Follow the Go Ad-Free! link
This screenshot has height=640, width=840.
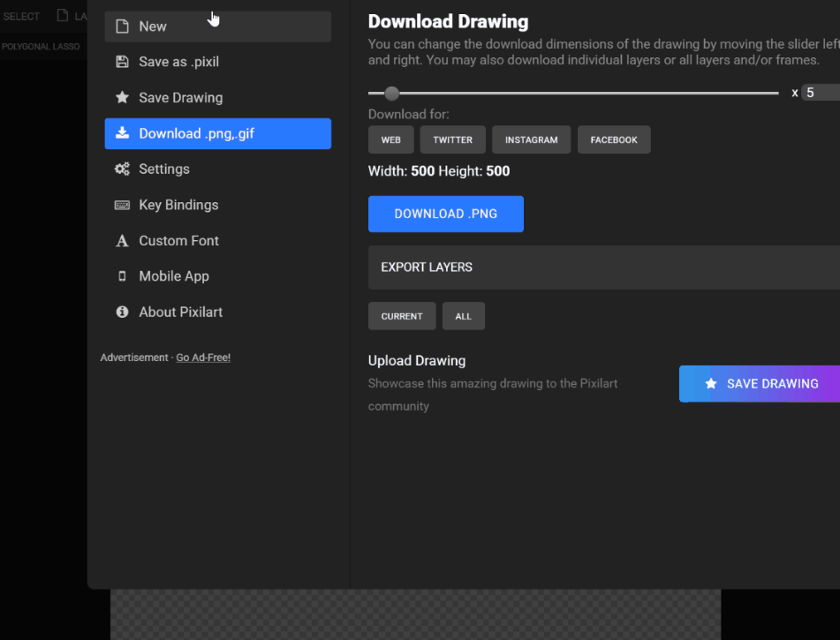point(203,358)
